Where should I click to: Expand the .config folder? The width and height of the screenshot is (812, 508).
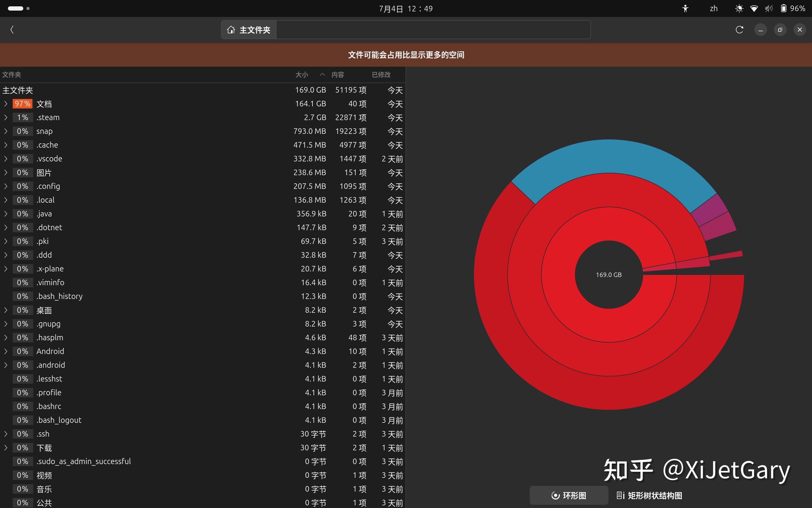[6, 186]
